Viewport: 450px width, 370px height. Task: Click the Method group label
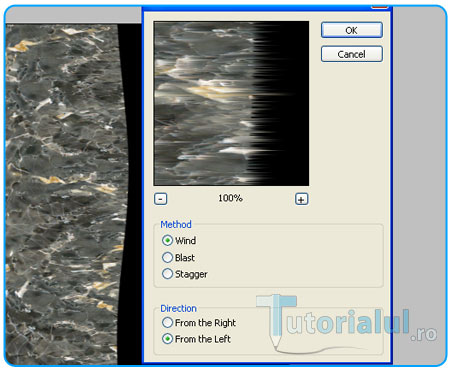point(176,224)
